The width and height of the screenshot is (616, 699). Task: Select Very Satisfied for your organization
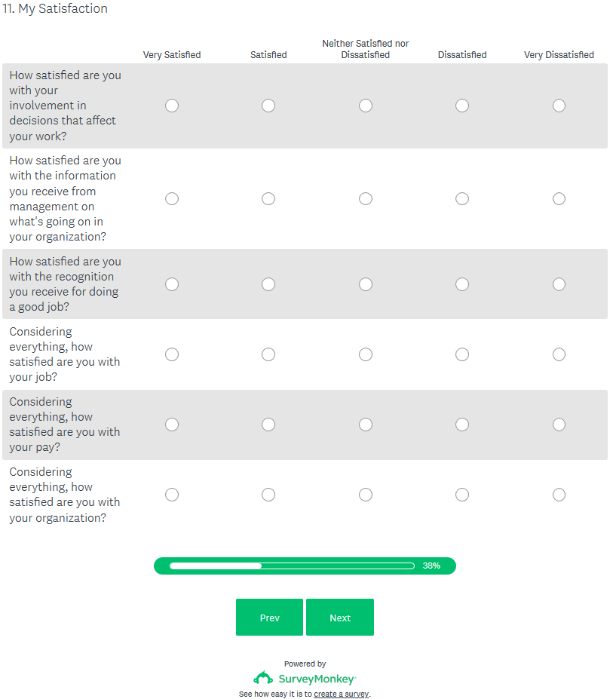click(x=172, y=495)
